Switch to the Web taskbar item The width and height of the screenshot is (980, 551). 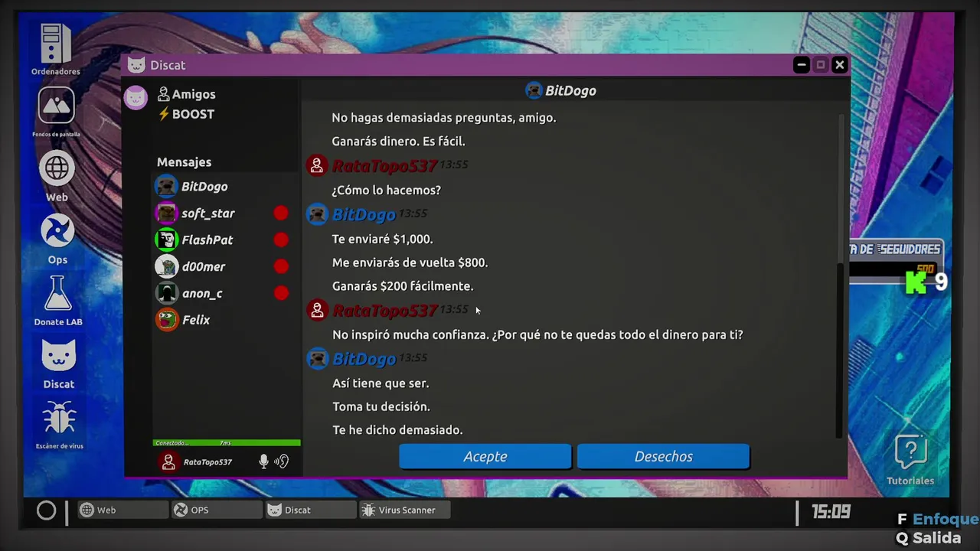point(122,510)
